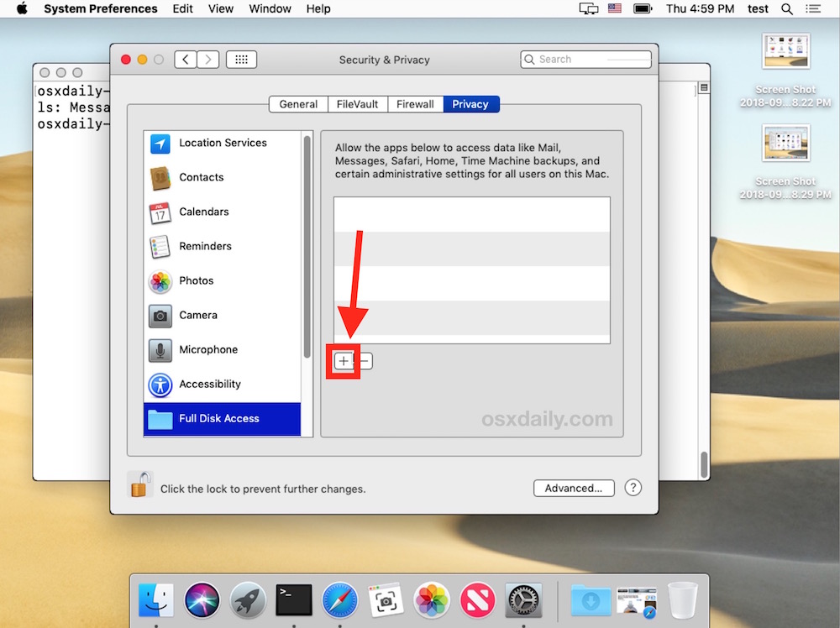Open Accessibility privacy settings
This screenshot has width=840, height=628.
[x=208, y=384]
